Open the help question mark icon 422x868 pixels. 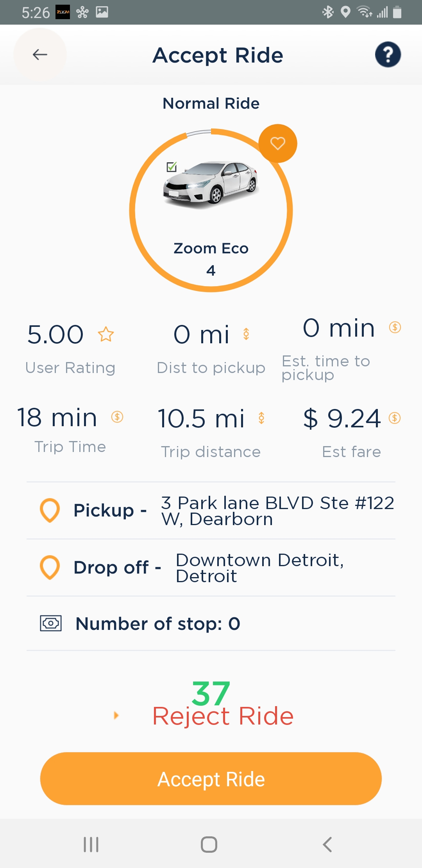388,54
